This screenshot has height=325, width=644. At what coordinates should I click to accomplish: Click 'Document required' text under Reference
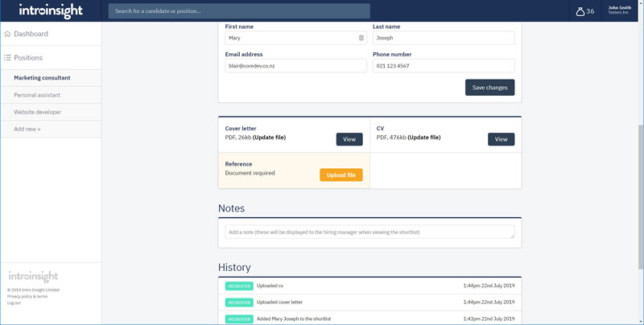point(250,173)
